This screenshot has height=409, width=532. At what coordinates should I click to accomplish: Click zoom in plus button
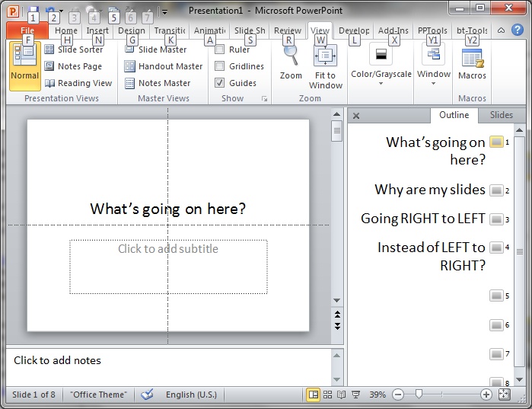click(x=486, y=395)
